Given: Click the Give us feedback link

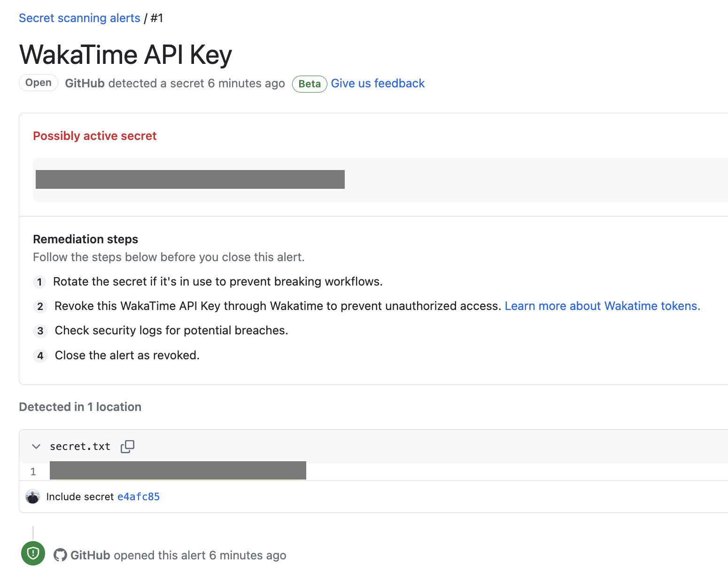Looking at the screenshot, I should pyautogui.click(x=378, y=83).
